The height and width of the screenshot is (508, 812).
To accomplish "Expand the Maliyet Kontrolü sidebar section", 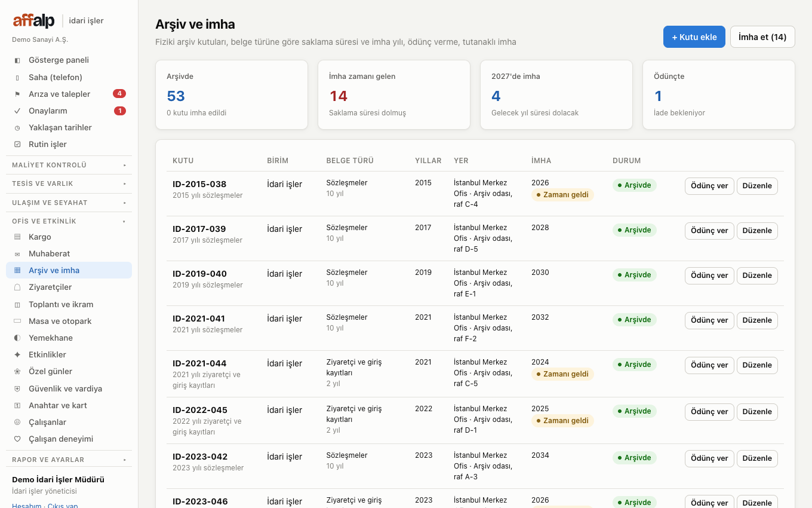I will click(69, 165).
